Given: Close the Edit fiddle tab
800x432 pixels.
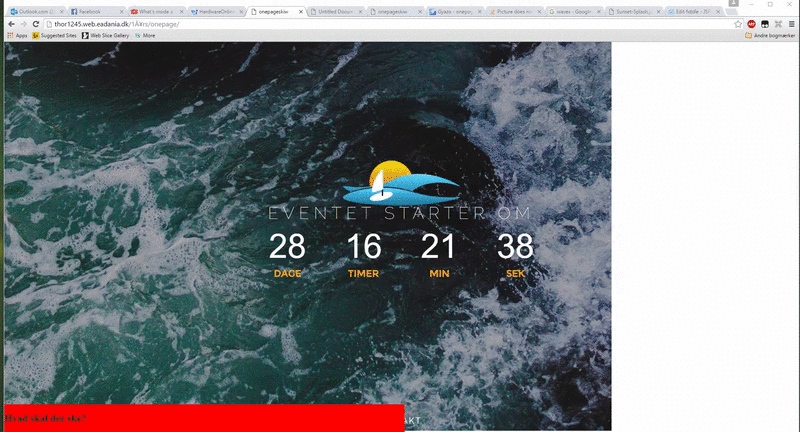Looking at the screenshot, I should [x=718, y=11].
